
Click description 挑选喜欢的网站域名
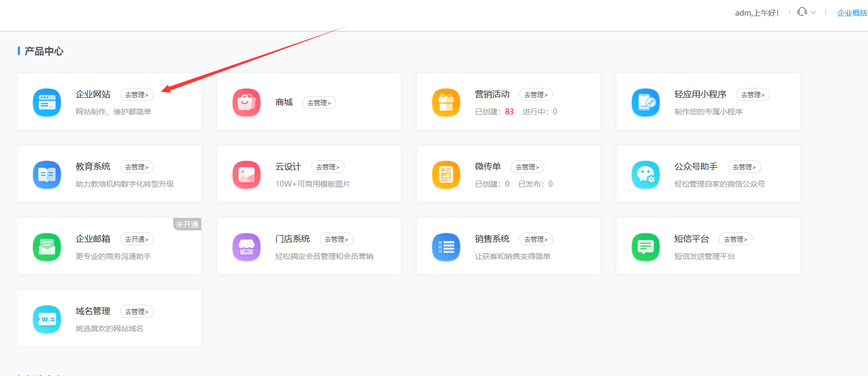coord(110,329)
